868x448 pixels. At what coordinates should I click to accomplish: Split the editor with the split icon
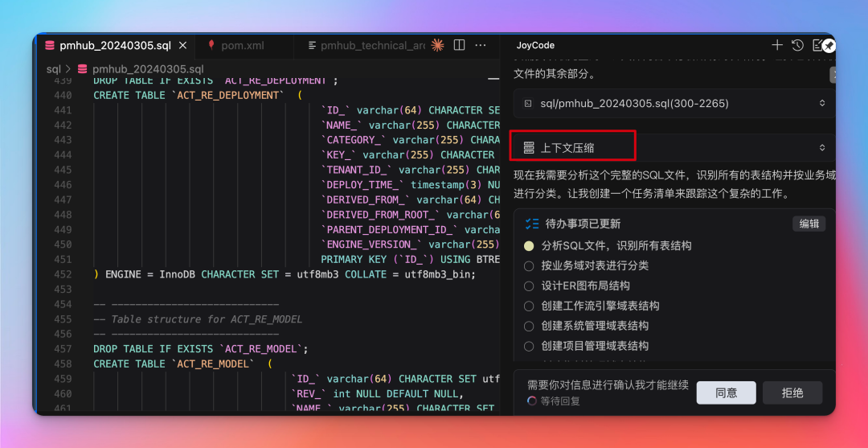pyautogui.click(x=459, y=45)
